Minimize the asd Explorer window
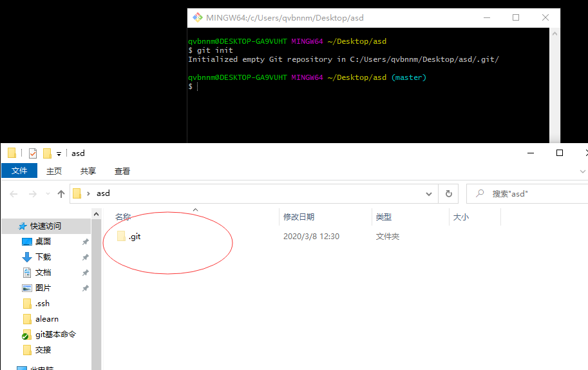This screenshot has height=370, width=588. pos(531,153)
